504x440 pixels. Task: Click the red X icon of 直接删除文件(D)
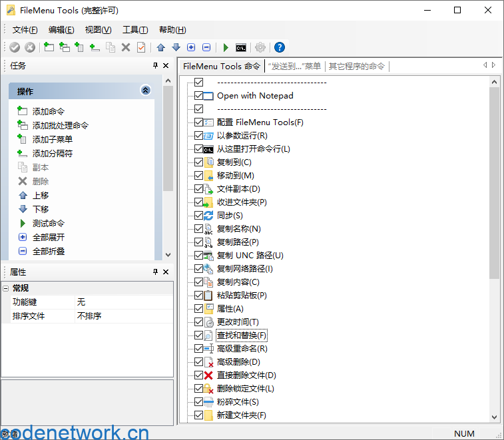point(208,375)
